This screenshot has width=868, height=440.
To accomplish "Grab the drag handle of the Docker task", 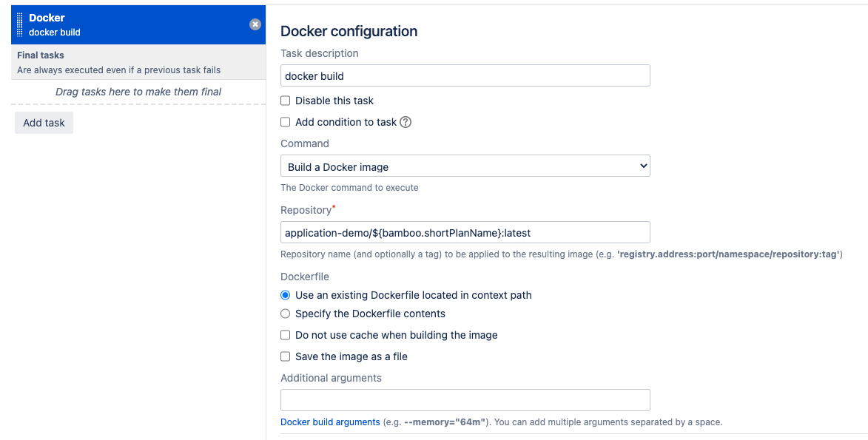I will click(20, 25).
